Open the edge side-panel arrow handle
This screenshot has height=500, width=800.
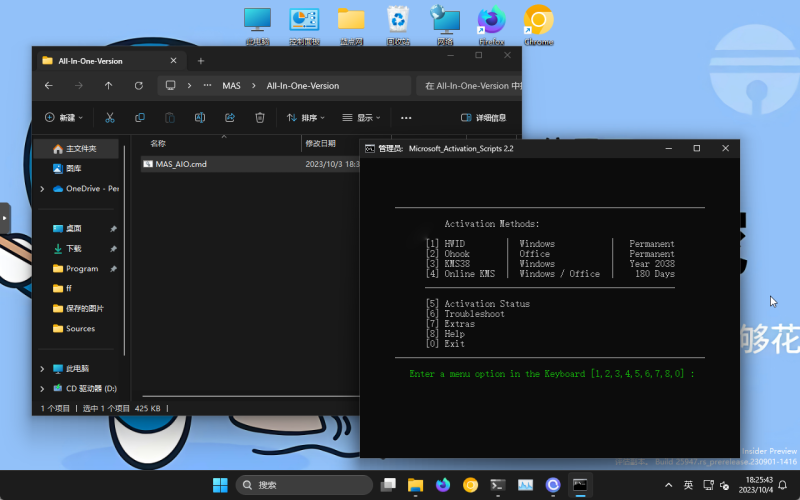click(x=5, y=218)
